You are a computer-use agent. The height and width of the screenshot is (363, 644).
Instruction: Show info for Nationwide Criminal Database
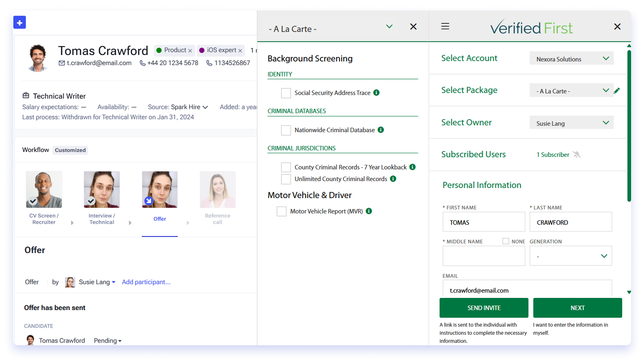click(381, 130)
